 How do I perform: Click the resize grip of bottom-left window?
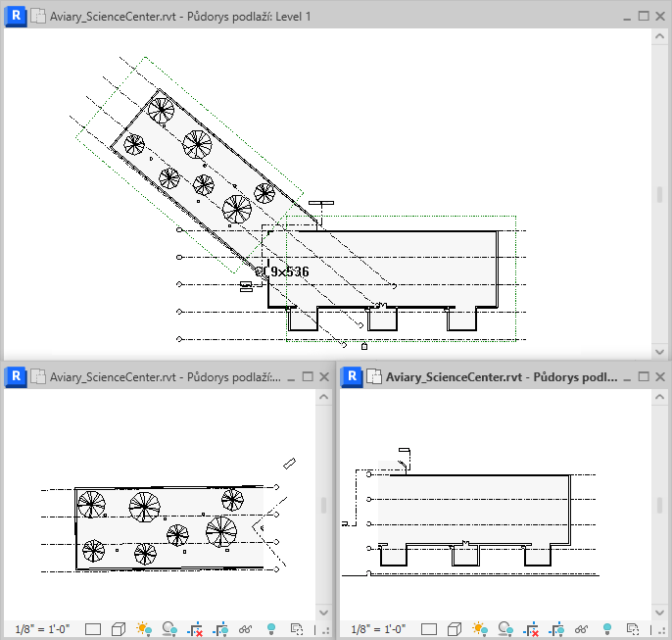pos(326,630)
